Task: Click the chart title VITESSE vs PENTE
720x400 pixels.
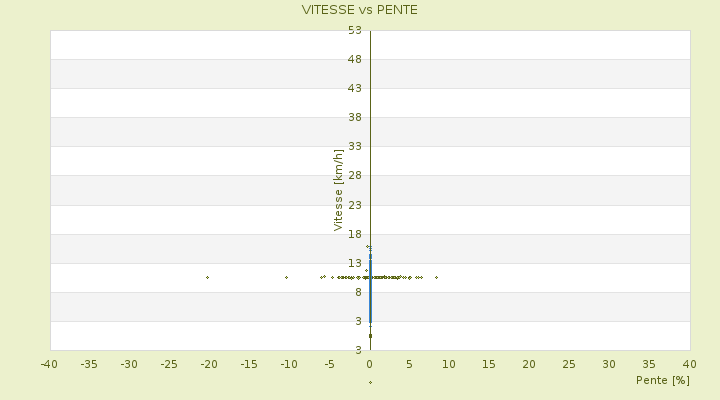Action: pyautogui.click(x=360, y=10)
